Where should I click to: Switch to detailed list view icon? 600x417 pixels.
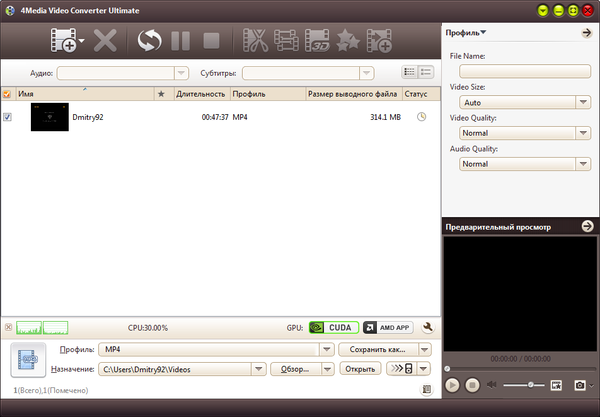409,72
